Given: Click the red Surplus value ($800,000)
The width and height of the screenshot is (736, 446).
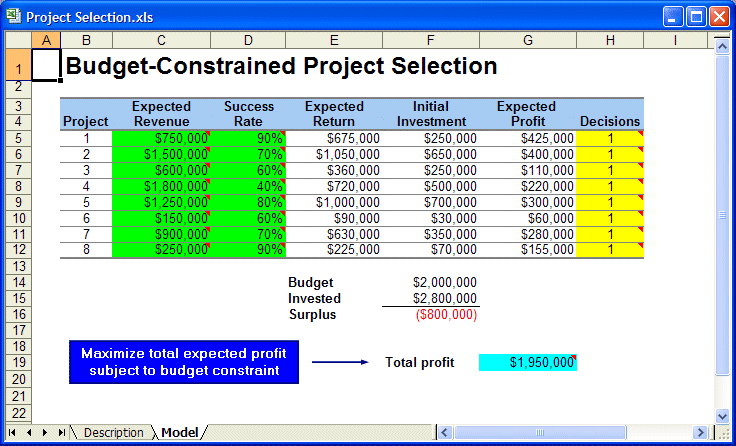Looking at the screenshot, I should (446, 315).
